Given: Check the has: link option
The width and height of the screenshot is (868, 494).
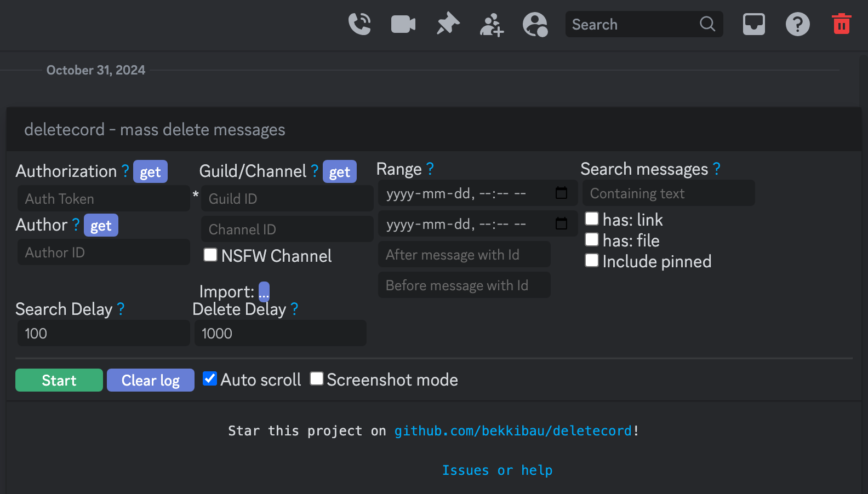Looking at the screenshot, I should tap(592, 219).
